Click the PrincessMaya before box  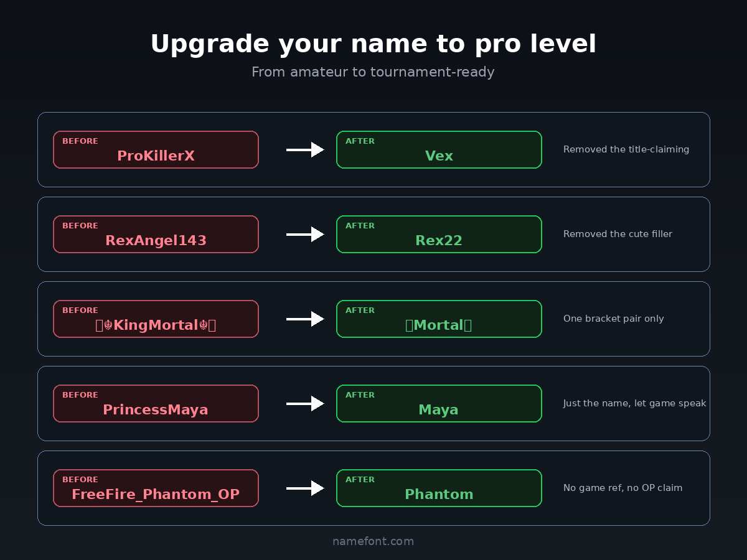click(x=156, y=404)
